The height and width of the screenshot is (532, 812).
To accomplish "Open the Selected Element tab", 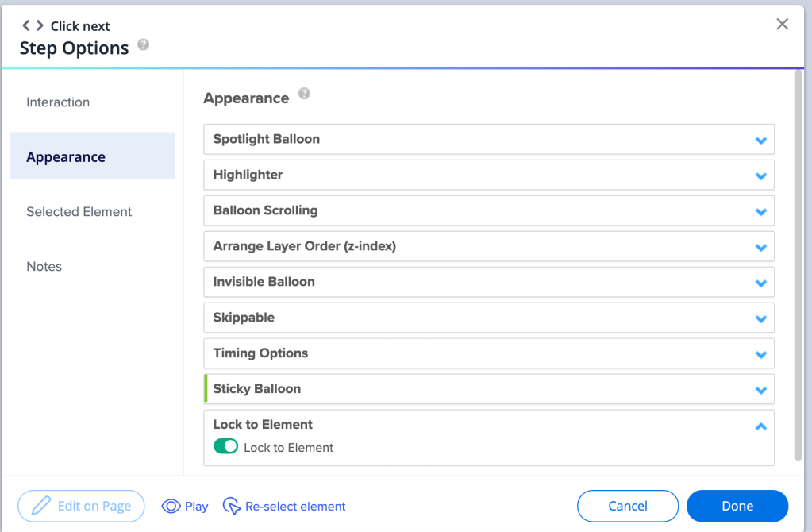I will pyautogui.click(x=79, y=212).
